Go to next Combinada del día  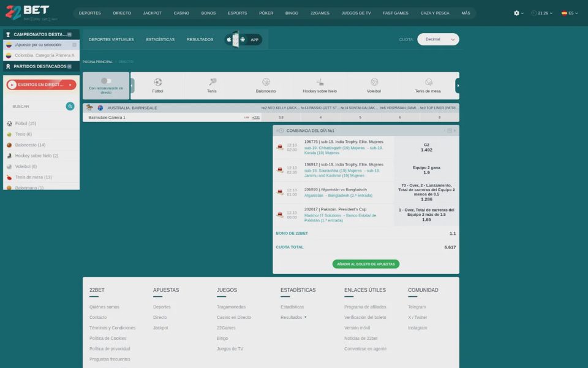click(454, 131)
